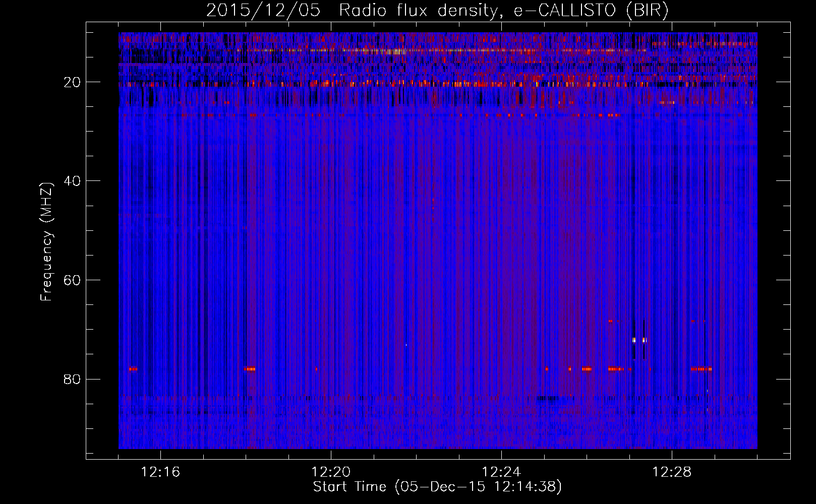816x504 pixels.
Task: Select the "60" frequency tick label
Action: (72, 280)
